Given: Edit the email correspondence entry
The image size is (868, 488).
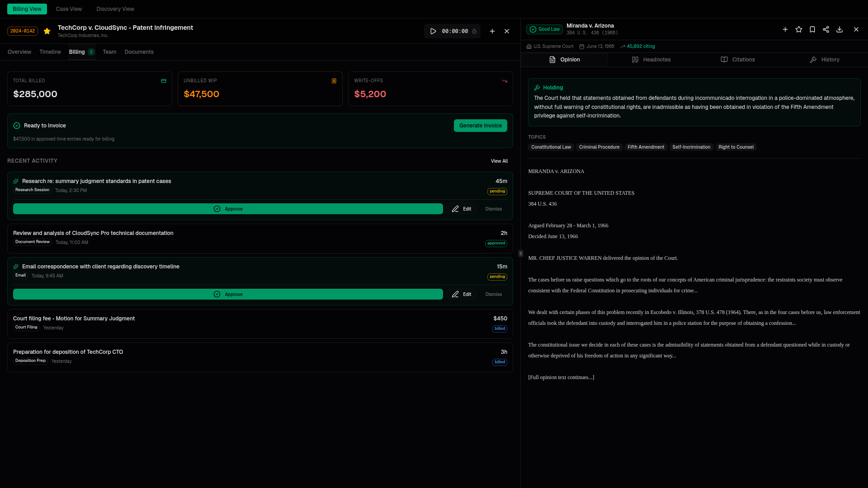Looking at the screenshot, I should (x=462, y=294).
